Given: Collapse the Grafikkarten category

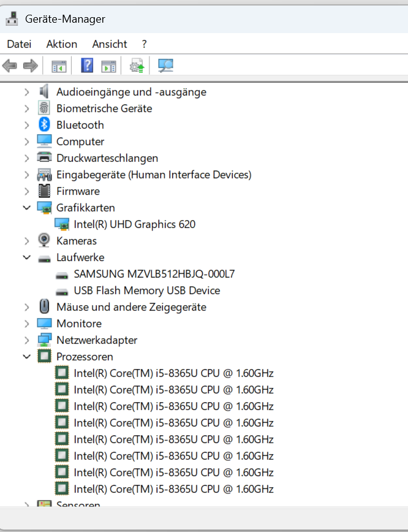Looking at the screenshot, I should tap(27, 208).
